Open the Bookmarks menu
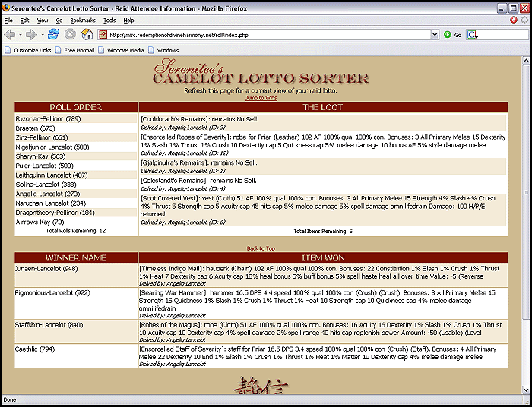Image resolution: width=532 pixels, height=407 pixels. click(x=83, y=21)
